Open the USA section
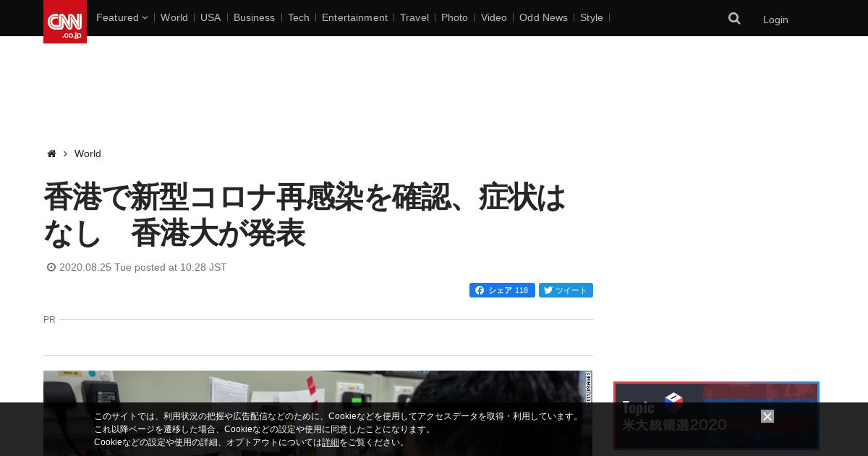Screen dimensions: 868x456 pos(210,17)
